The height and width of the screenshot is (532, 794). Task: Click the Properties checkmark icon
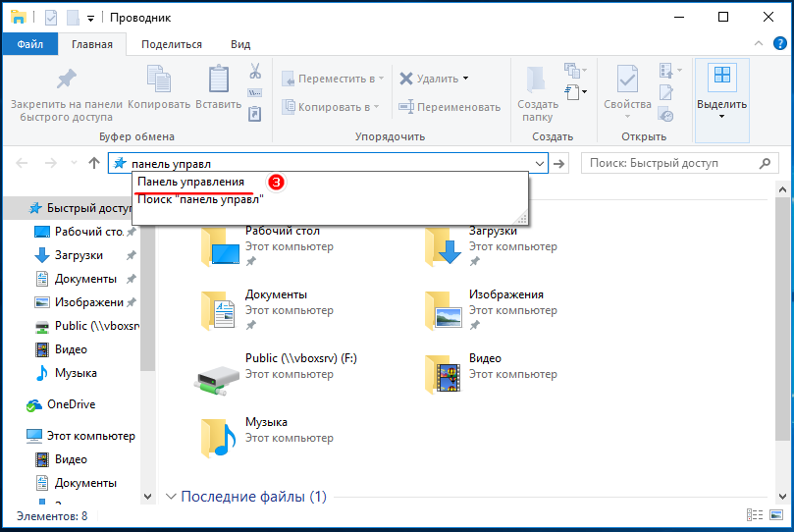point(627,79)
